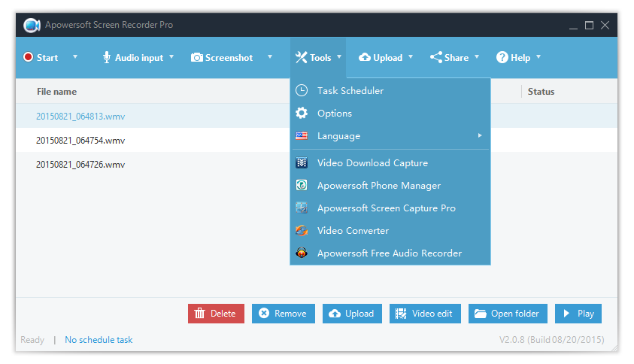This screenshot has width=634, height=364.
Task: Click the Tools wrench icon
Action: pos(302,57)
